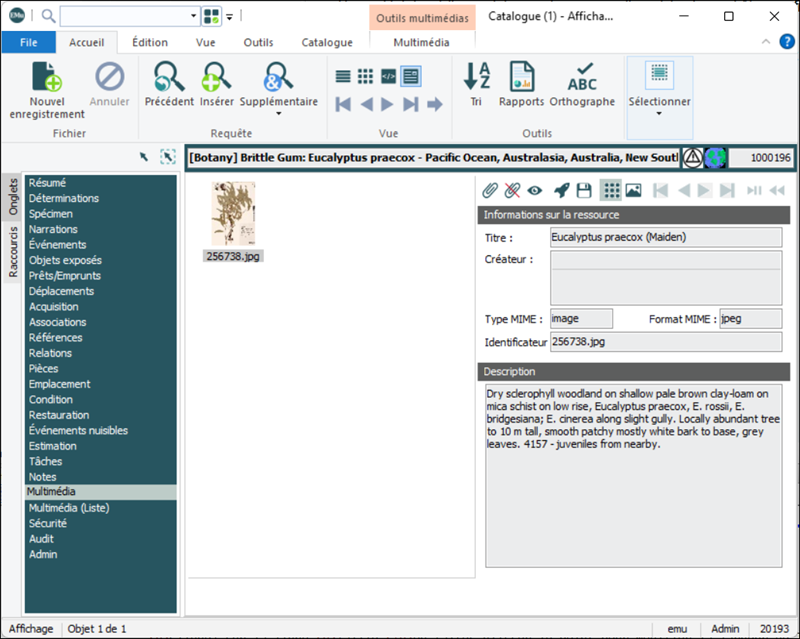This screenshot has width=800, height=639.
Task: Click the Description text area
Action: (x=633, y=476)
